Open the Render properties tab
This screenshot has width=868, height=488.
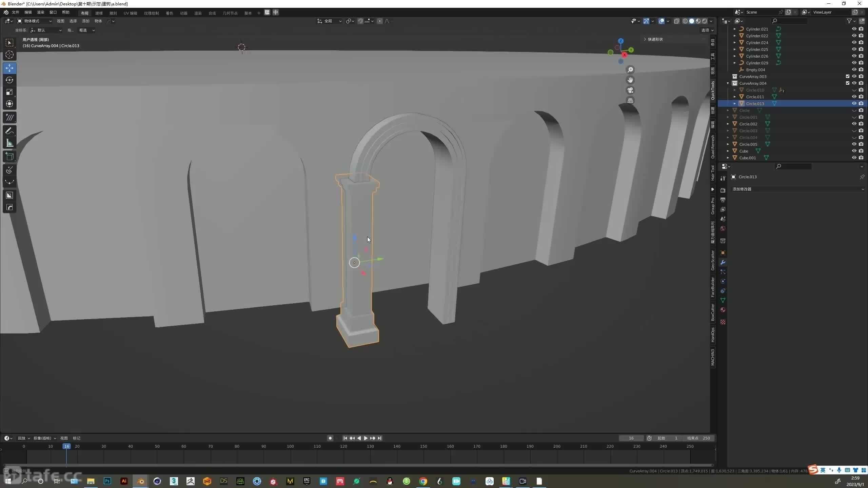pos(723,190)
